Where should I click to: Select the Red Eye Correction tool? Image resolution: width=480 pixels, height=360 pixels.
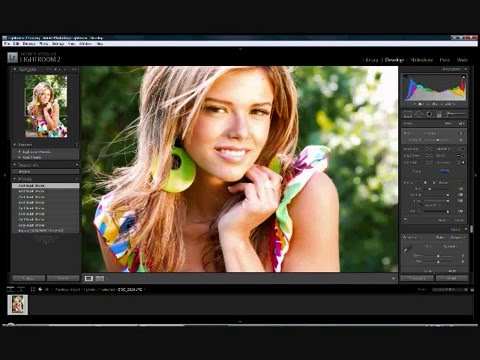pos(429,114)
